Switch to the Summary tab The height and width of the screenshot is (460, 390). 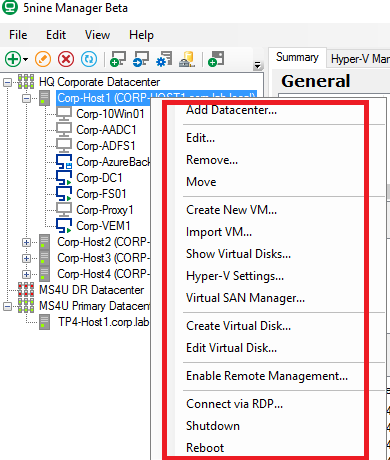tap(297, 57)
